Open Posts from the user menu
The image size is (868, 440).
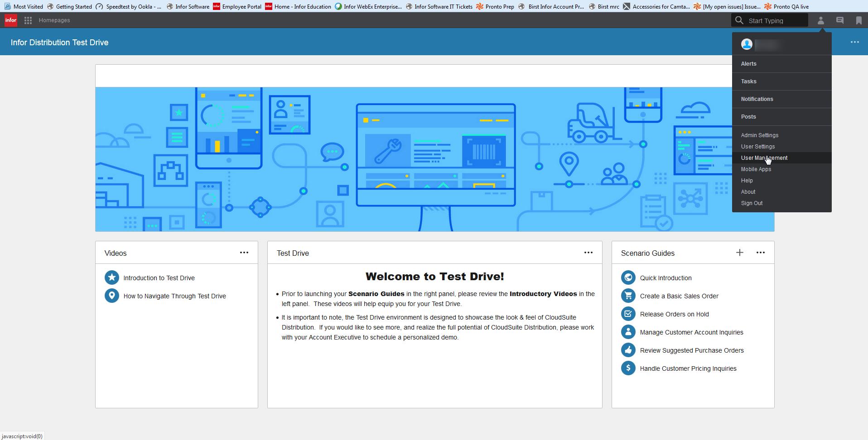coord(782,117)
